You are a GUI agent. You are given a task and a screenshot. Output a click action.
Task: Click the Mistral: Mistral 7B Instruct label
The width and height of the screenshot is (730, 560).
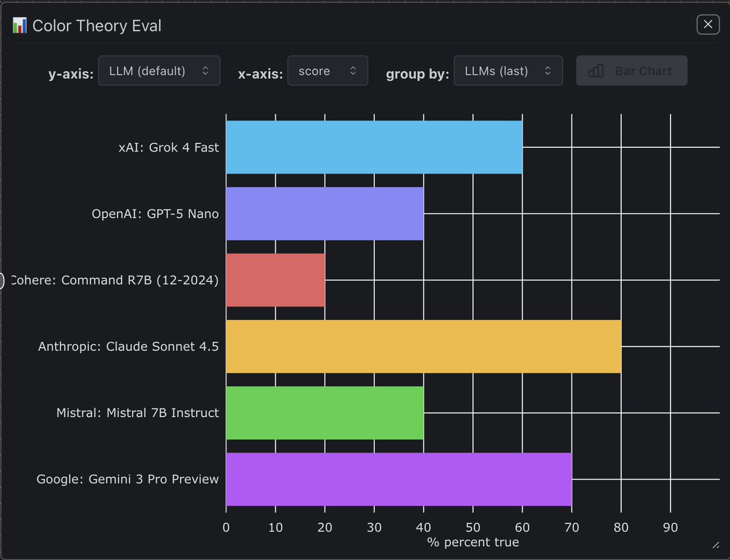tap(137, 412)
